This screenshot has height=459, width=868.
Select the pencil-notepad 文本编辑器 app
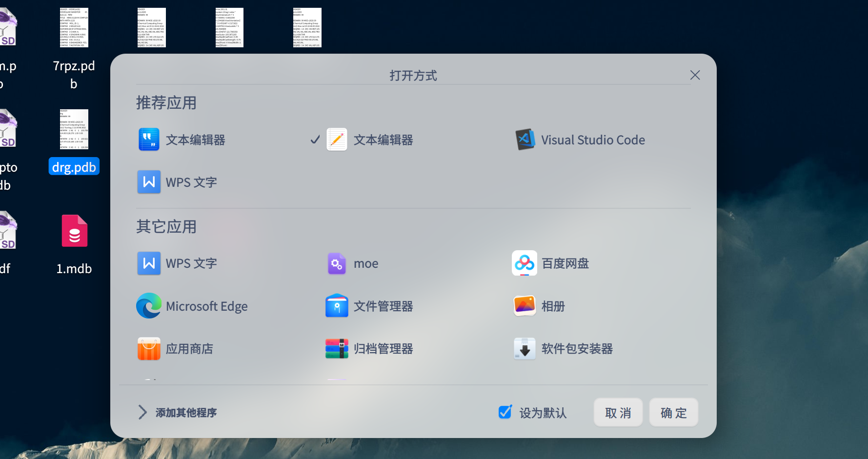tap(369, 140)
